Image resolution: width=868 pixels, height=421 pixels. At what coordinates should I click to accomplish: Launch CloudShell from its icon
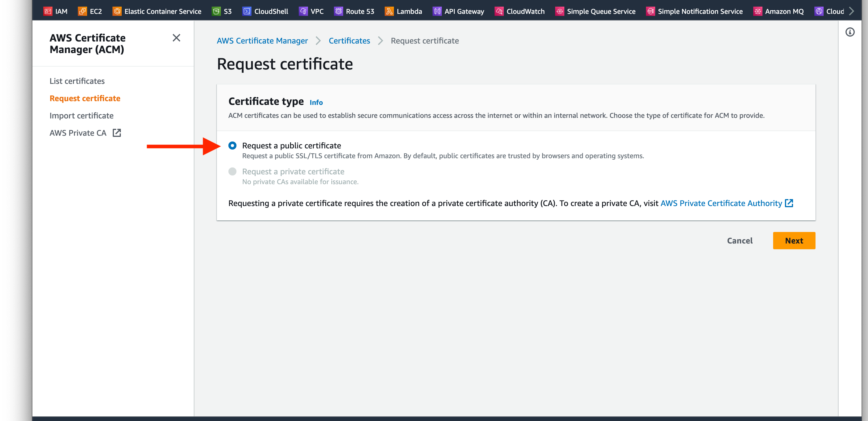(247, 11)
